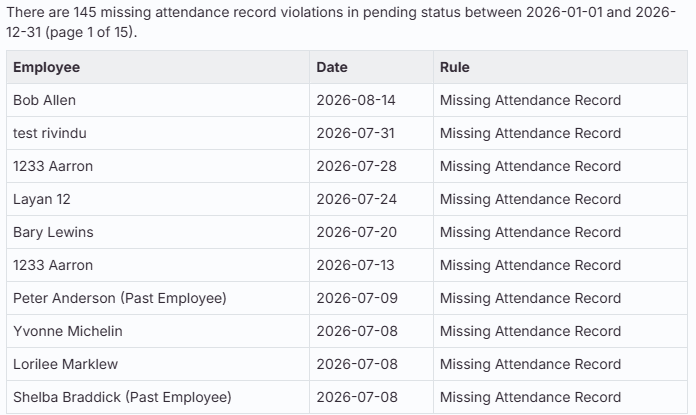Select Shelba Braddick (Past Employee) cell
Image resolution: width=696 pixels, height=415 pixels.
[x=158, y=397]
